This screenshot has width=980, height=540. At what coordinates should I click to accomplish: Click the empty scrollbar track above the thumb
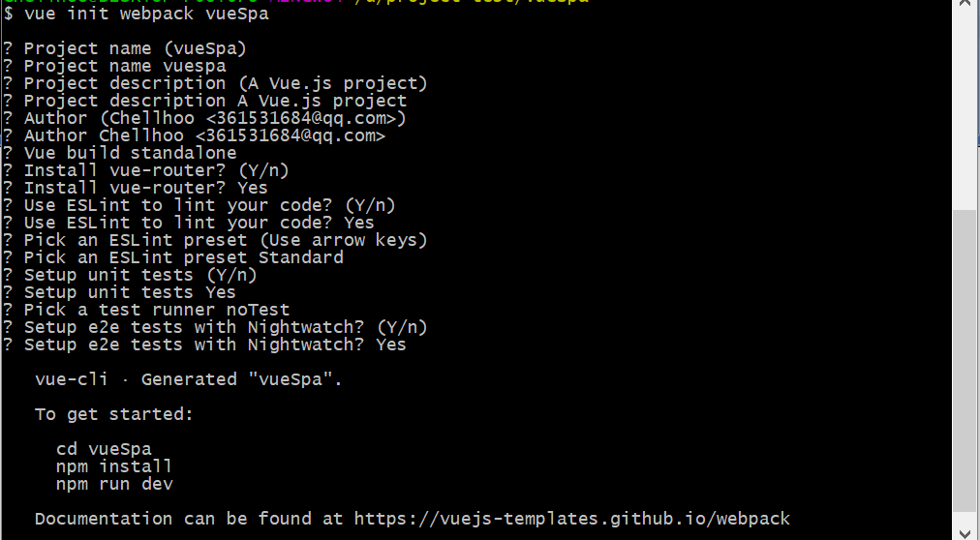pyautogui.click(x=964, y=106)
